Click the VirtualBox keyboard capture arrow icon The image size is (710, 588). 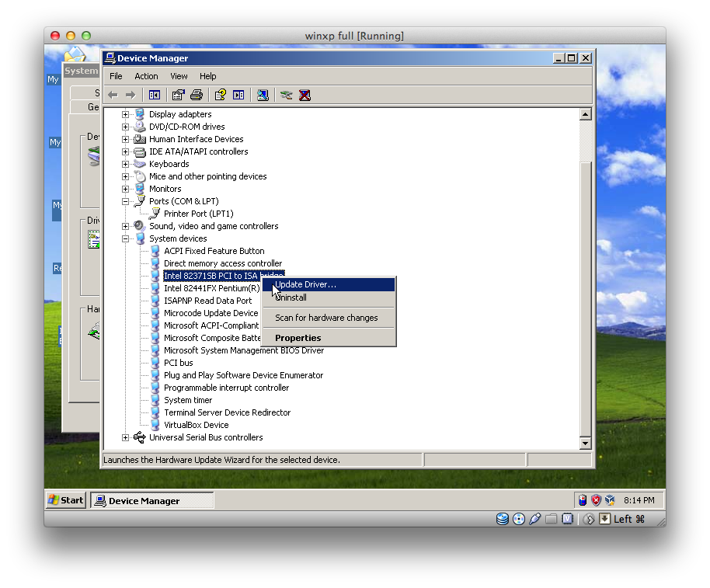pyautogui.click(x=604, y=519)
